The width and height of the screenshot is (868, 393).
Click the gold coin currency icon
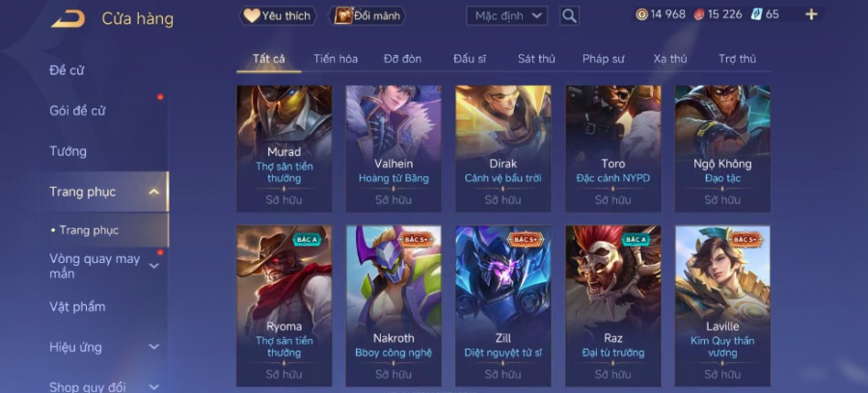tap(641, 14)
